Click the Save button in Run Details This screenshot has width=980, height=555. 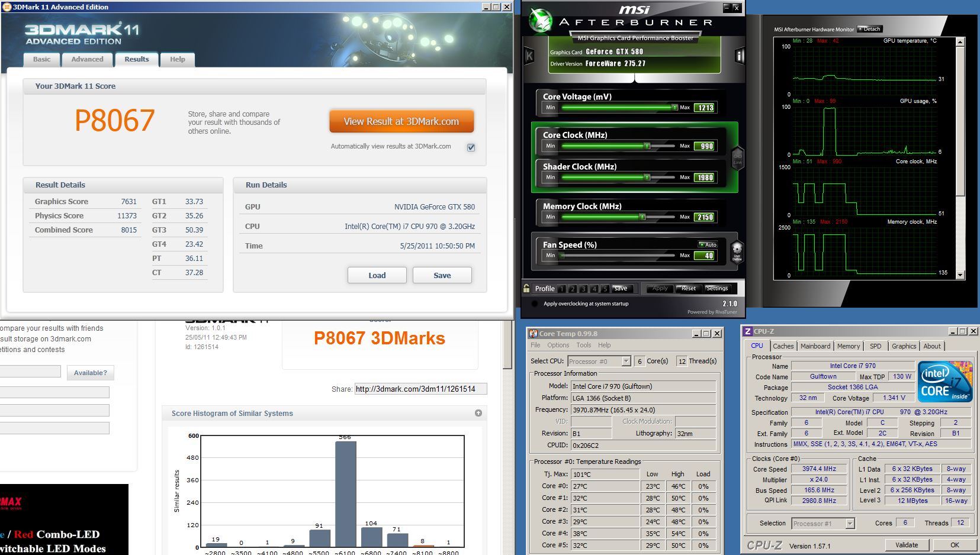[442, 275]
